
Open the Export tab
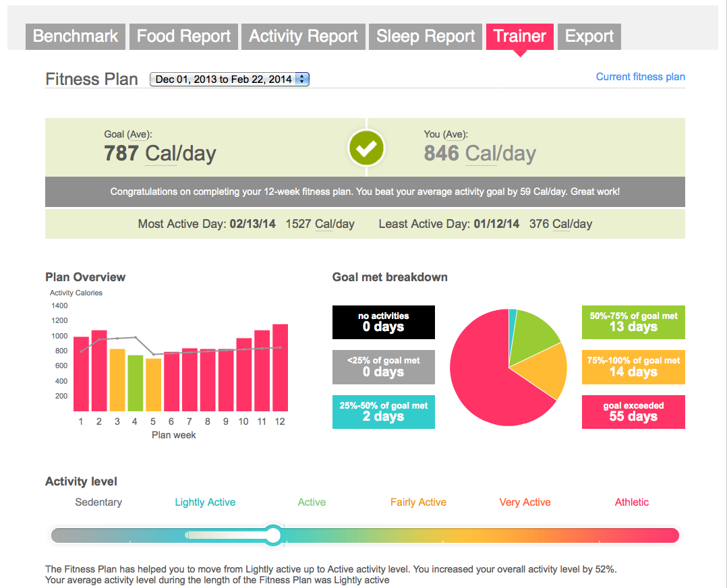coord(589,36)
